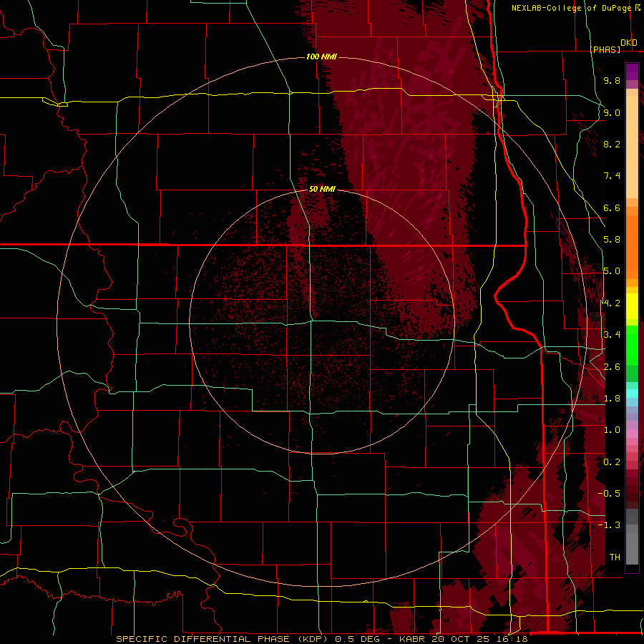
Task: Click the 3.4 scale value
Action: [x=612, y=335]
